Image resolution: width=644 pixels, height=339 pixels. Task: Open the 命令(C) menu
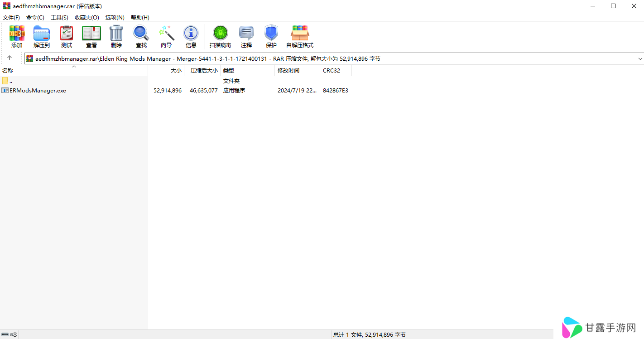[35, 17]
